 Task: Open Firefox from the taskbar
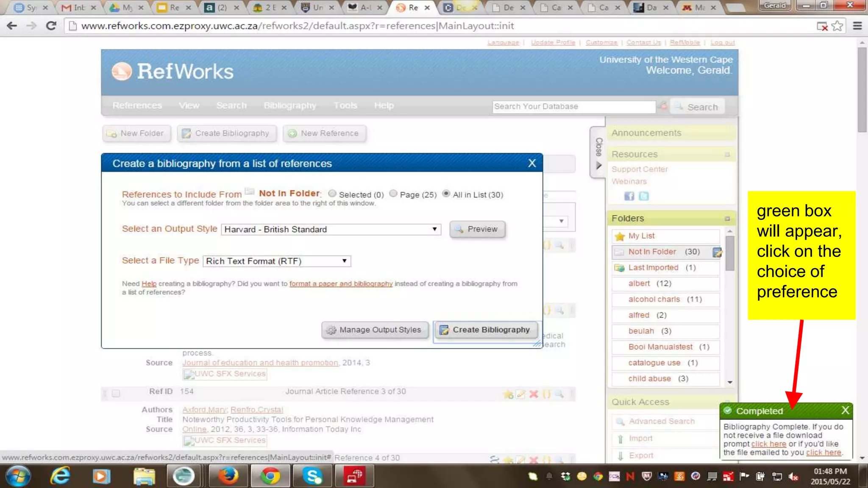[228, 476]
